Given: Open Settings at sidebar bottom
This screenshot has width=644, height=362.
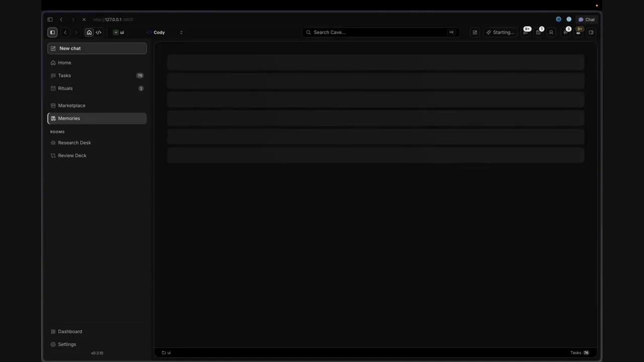Looking at the screenshot, I should click(97, 344).
